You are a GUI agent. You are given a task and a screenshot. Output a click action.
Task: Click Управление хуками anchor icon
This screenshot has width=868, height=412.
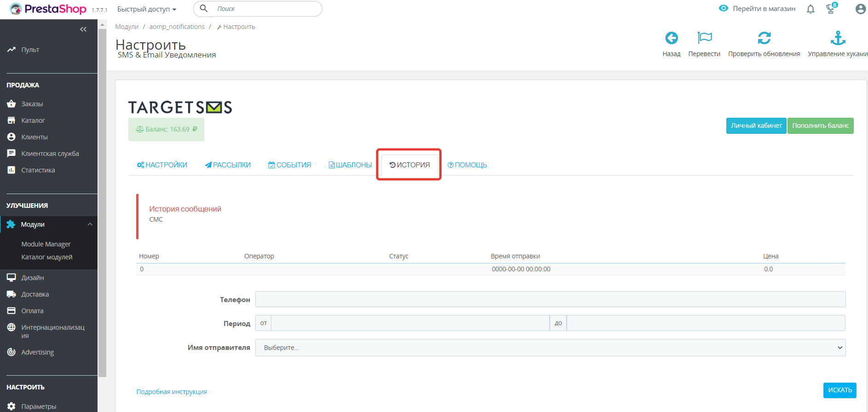pyautogui.click(x=838, y=38)
